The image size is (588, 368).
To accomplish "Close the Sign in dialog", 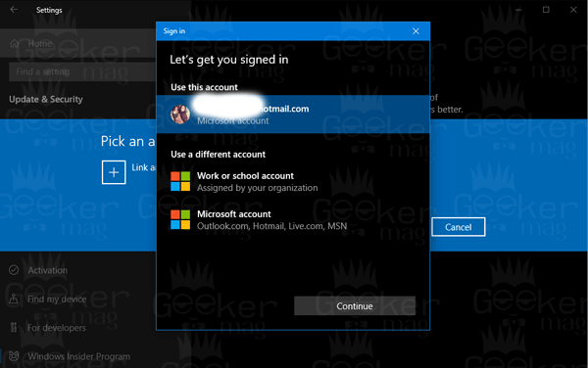I will coord(416,31).
